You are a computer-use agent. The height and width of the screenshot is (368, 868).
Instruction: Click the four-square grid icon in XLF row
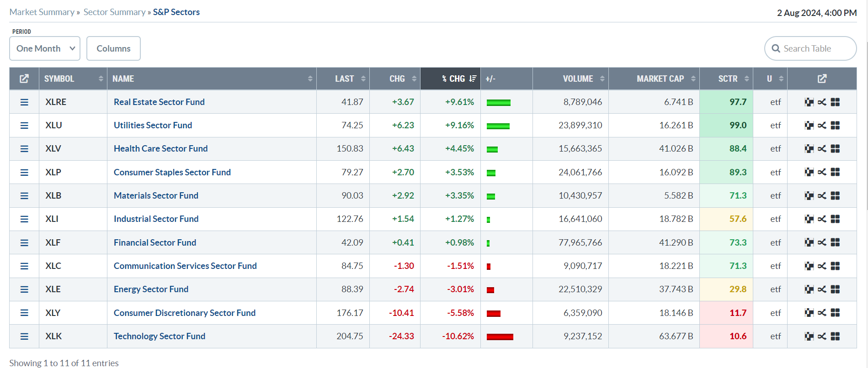tap(835, 242)
